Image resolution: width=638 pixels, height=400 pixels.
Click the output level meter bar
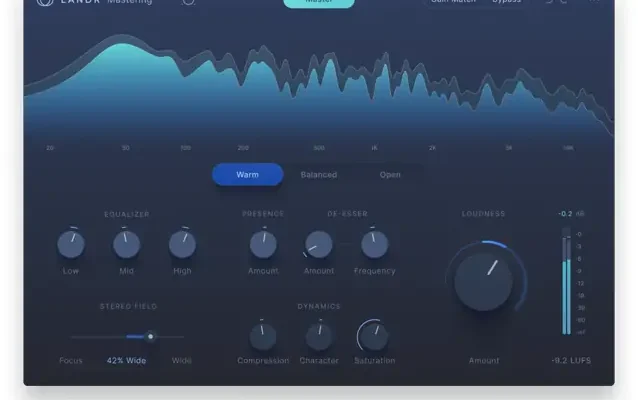pyautogui.click(x=566, y=283)
